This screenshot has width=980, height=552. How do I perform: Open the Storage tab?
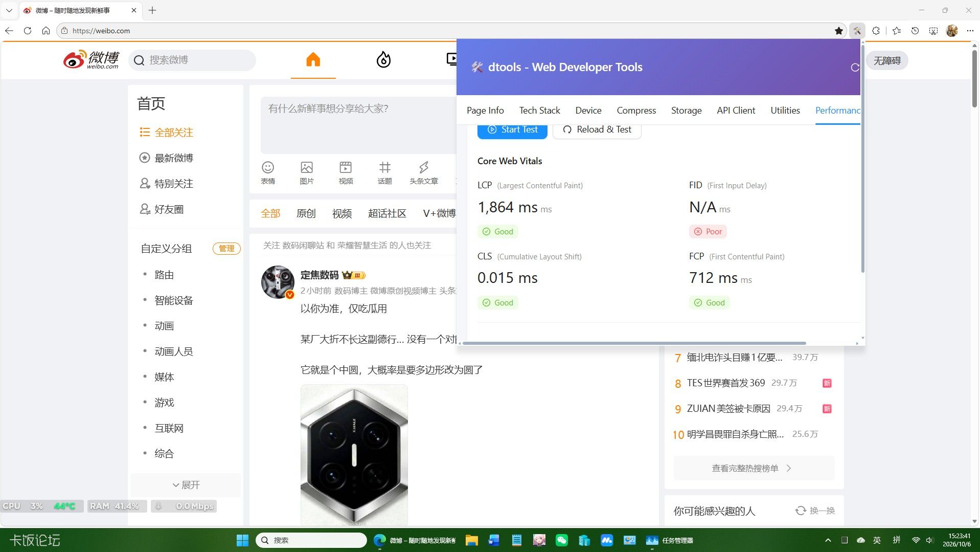coord(686,111)
